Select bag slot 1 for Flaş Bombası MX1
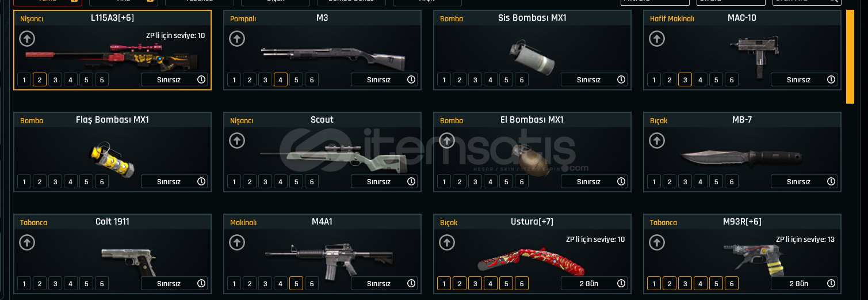Image resolution: width=868 pixels, height=300 pixels. [24, 181]
